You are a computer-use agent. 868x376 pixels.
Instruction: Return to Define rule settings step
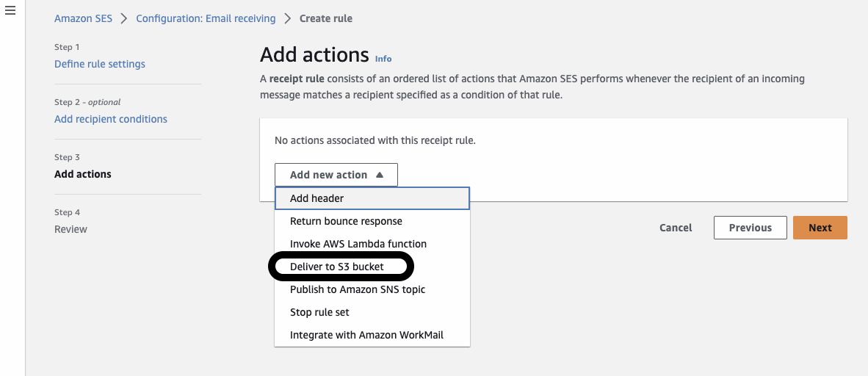(100, 64)
